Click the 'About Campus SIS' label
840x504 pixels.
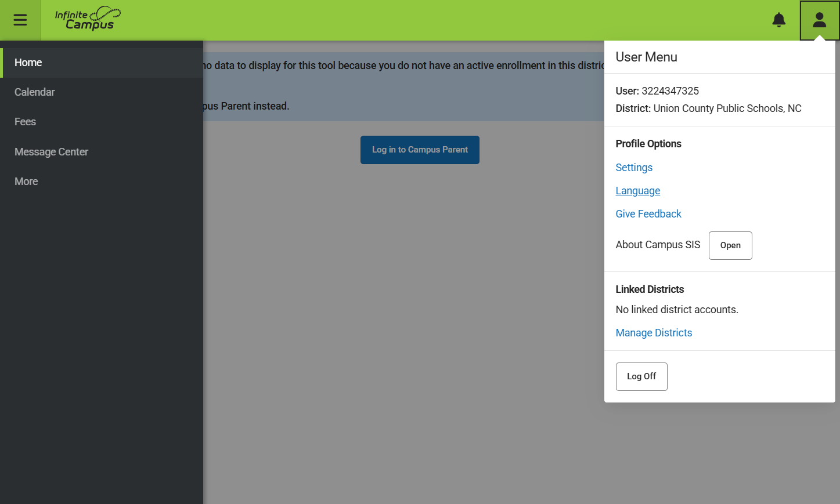[658, 245]
